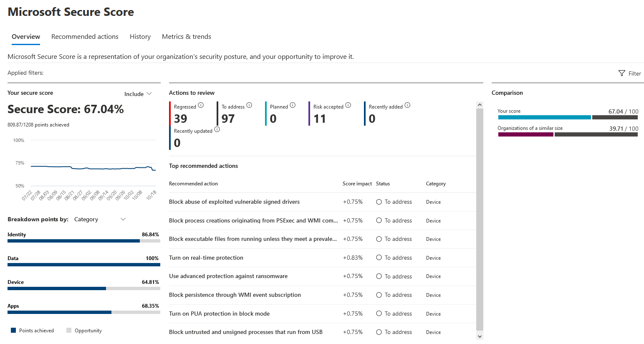This screenshot has width=644, height=344.
Task: Open the History tab
Action: coord(140,37)
